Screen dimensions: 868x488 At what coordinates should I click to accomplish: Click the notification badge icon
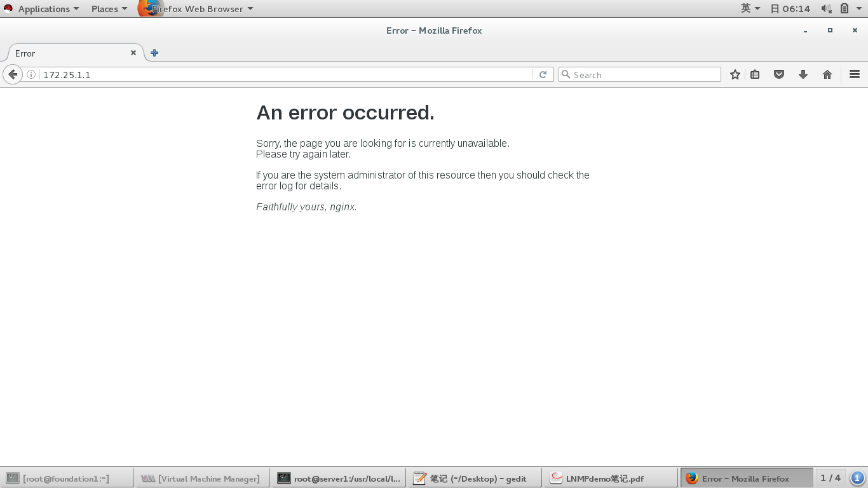[x=857, y=478]
